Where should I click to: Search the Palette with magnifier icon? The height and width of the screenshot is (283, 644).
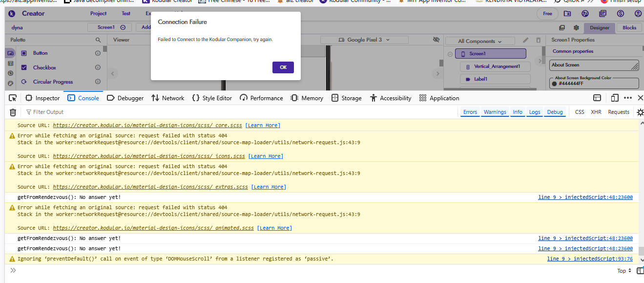pyautogui.click(x=98, y=40)
